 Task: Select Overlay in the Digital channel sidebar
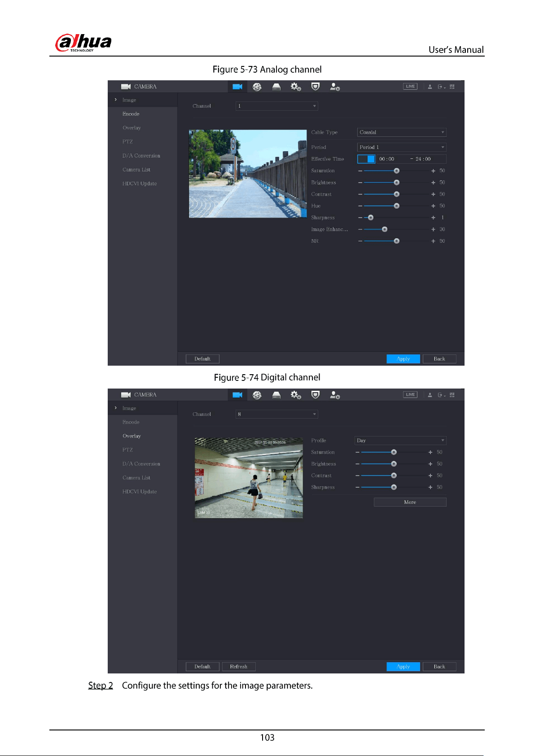pos(132,436)
